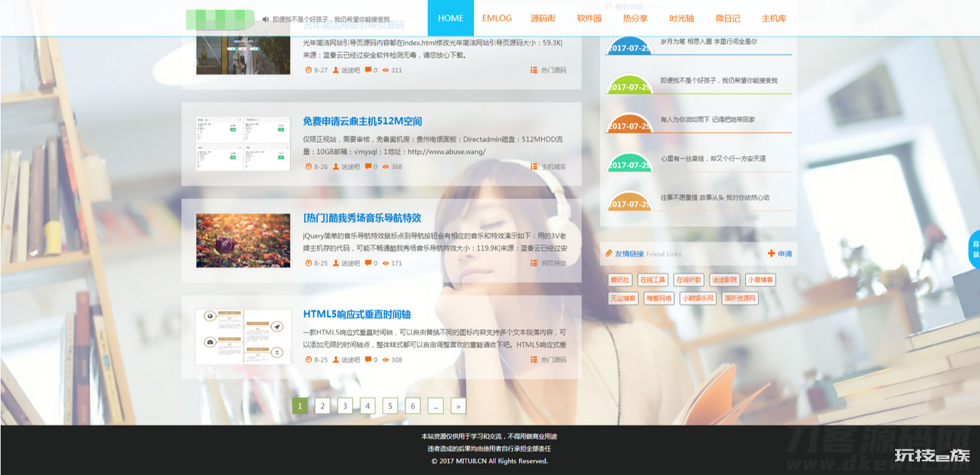Open the micro-post 有人为你泪如雨下 记得把她带回家
Screen dimensions: 980x475
(707, 120)
